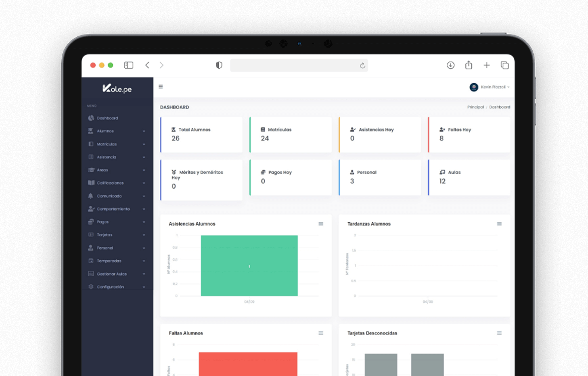This screenshot has width=588, height=376.
Task: Click the Principal breadcrumb link
Action: pyautogui.click(x=475, y=107)
